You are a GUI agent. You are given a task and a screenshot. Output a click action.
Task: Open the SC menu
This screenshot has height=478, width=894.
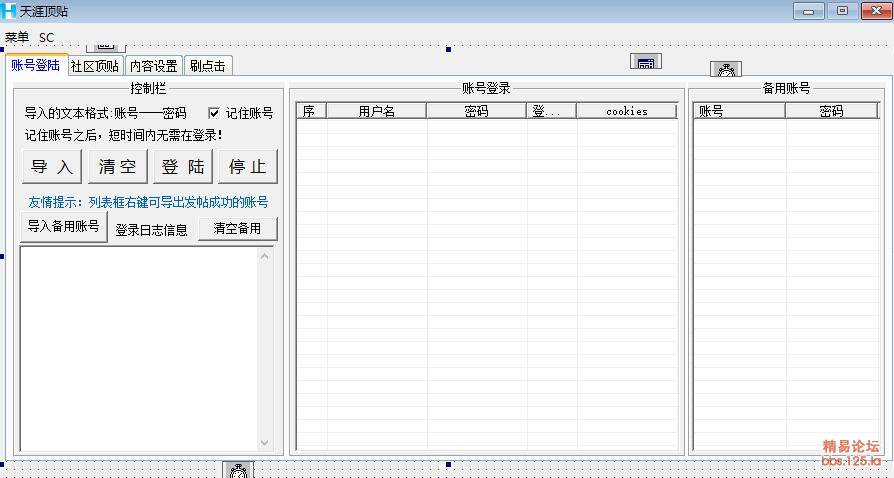[47, 37]
